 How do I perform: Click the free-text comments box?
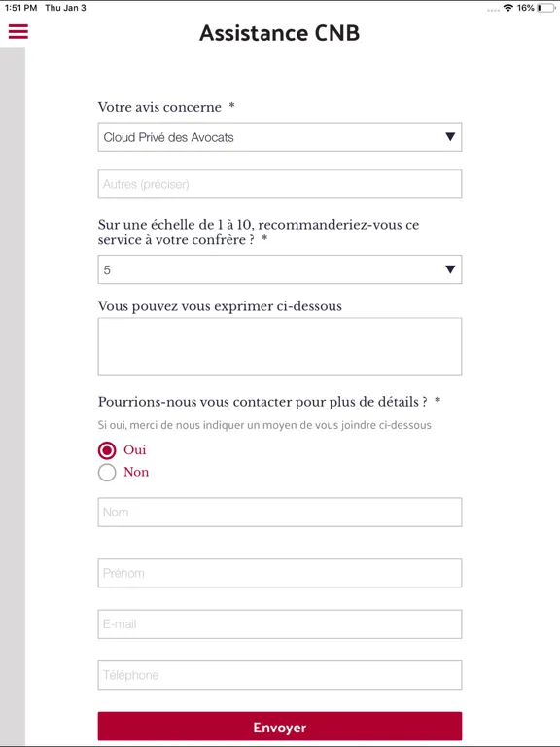280,347
